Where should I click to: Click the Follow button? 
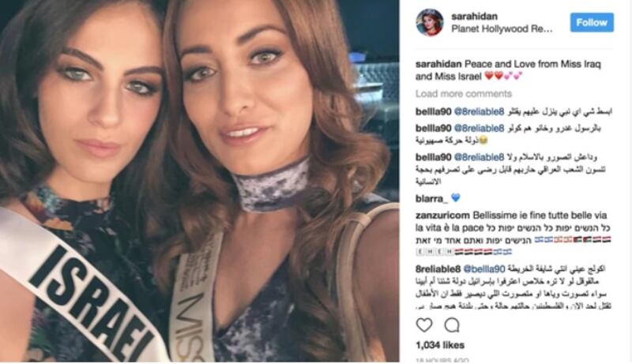[592, 23]
